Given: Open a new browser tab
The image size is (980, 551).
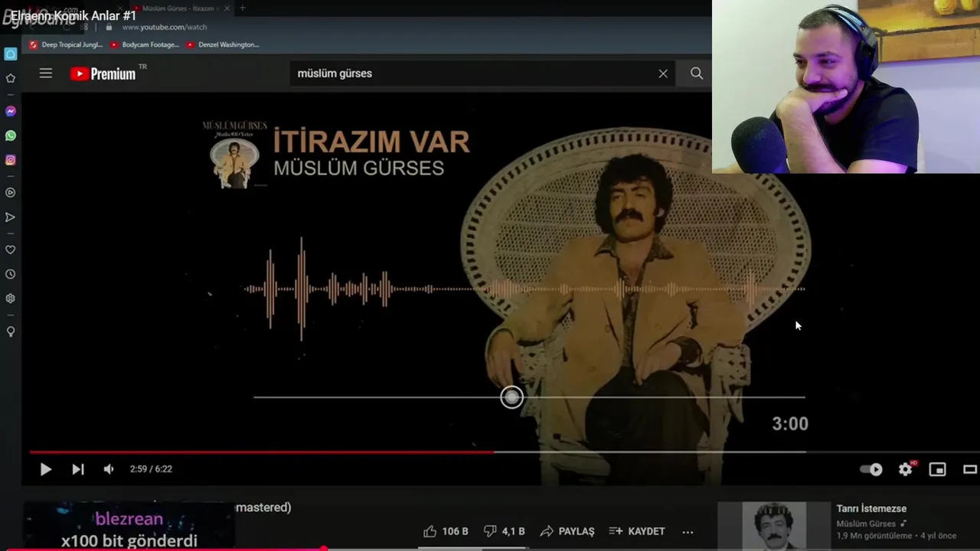Looking at the screenshot, I should tap(243, 8).
